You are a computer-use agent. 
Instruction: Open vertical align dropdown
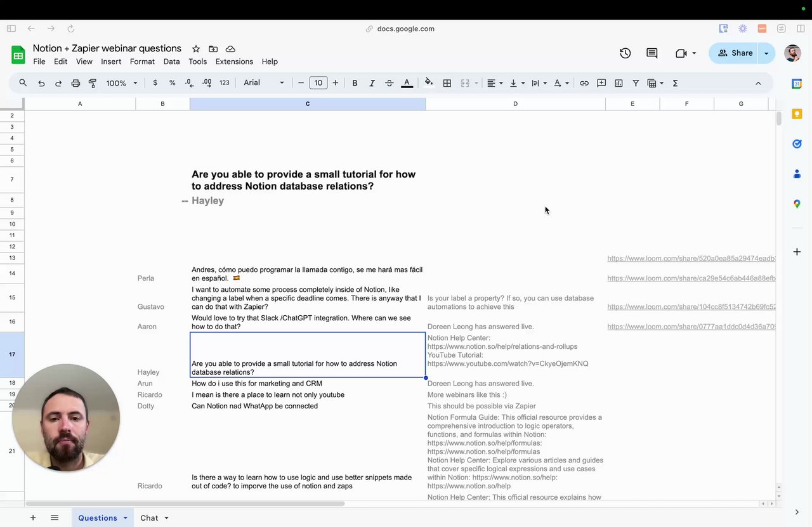pyautogui.click(x=517, y=83)
